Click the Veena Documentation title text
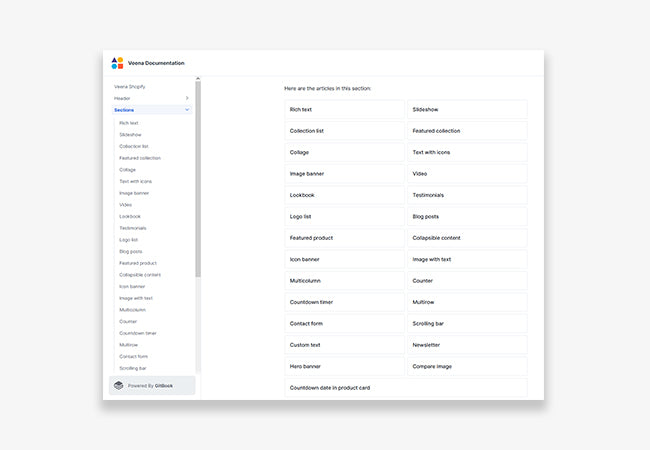Viewport: 650px width, 450px height. (x=156, y=63)
